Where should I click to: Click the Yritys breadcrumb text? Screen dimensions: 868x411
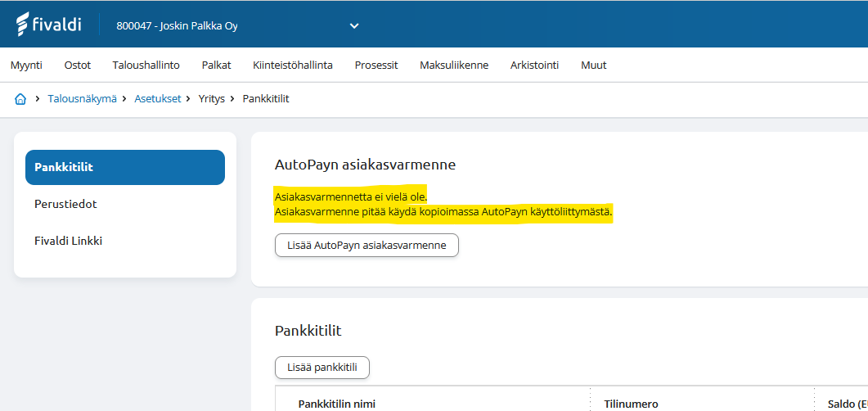211,99
